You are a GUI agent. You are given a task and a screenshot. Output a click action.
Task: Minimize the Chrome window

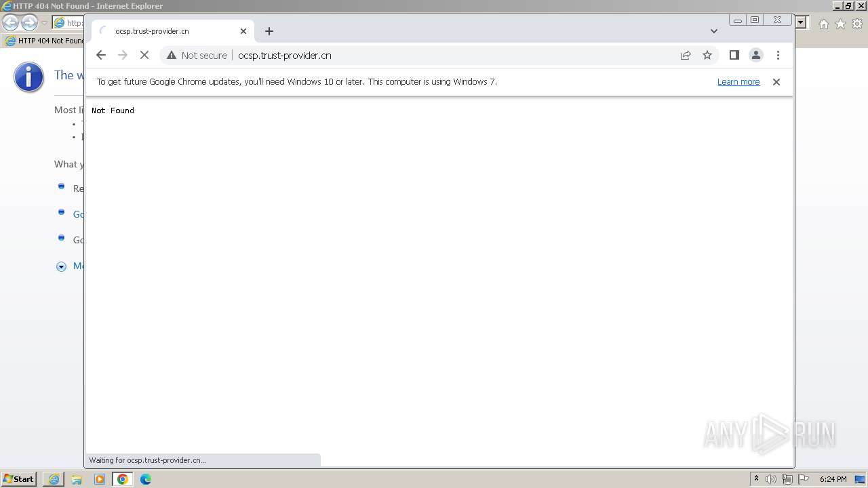[x=737, y=20]
